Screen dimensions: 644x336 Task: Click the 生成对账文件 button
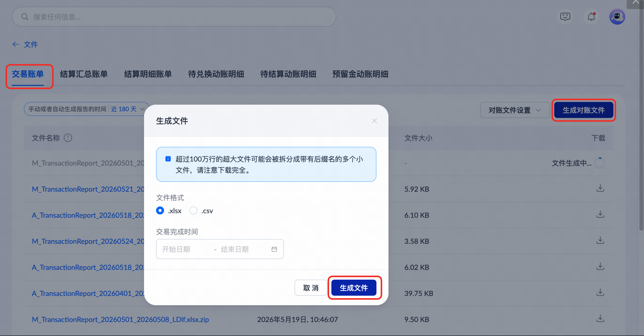click(583, 110)
